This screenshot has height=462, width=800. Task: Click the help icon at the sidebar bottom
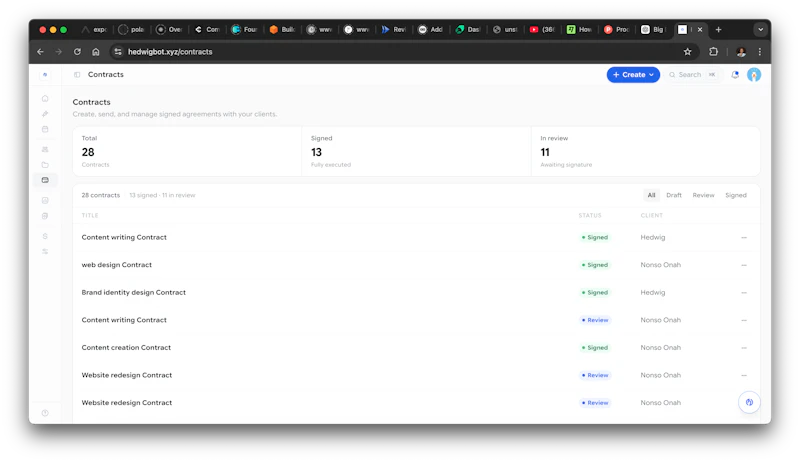[x=45, y=413]
